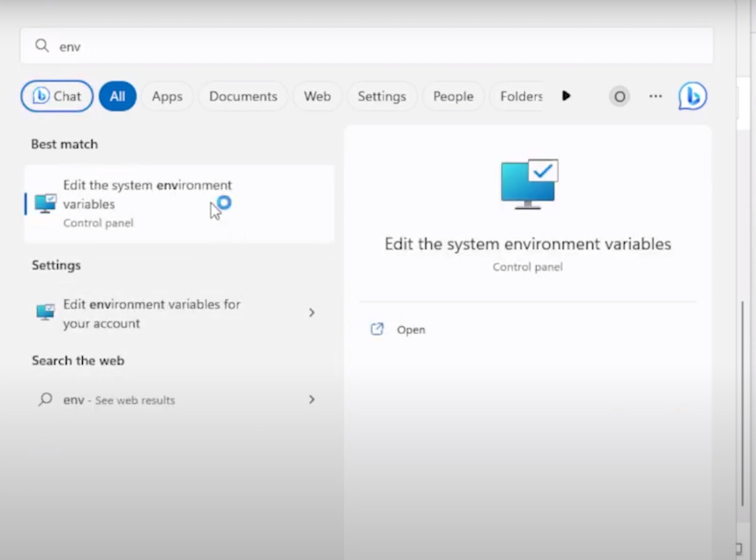This screenshot has width=756, height=560.
Task: Click Open in the preview pane
Action: [x=411, y=330]
